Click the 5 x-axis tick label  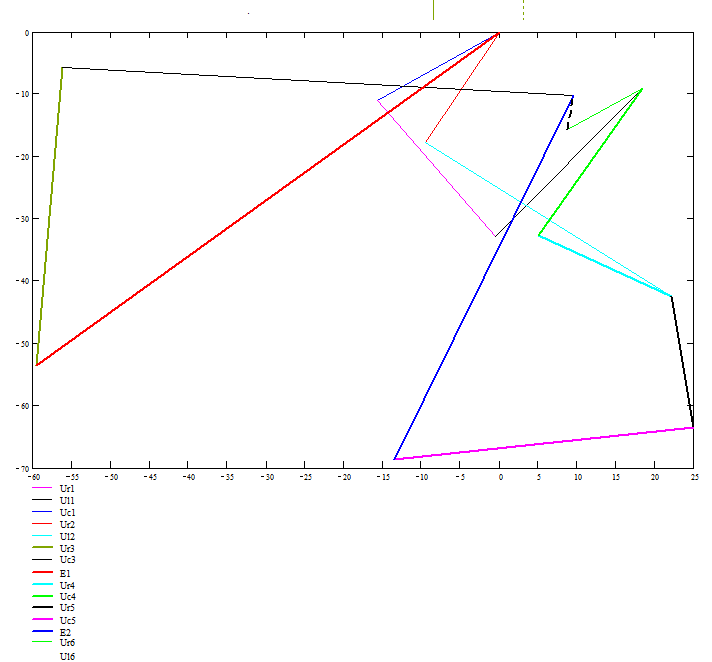[x=539, y=477]
